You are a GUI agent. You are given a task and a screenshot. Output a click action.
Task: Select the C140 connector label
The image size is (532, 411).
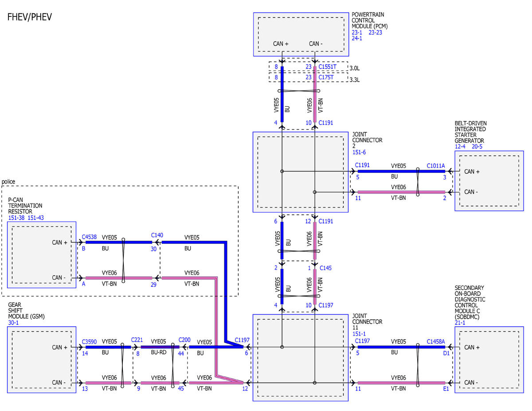pyautogui.click(x=157, y=235)
